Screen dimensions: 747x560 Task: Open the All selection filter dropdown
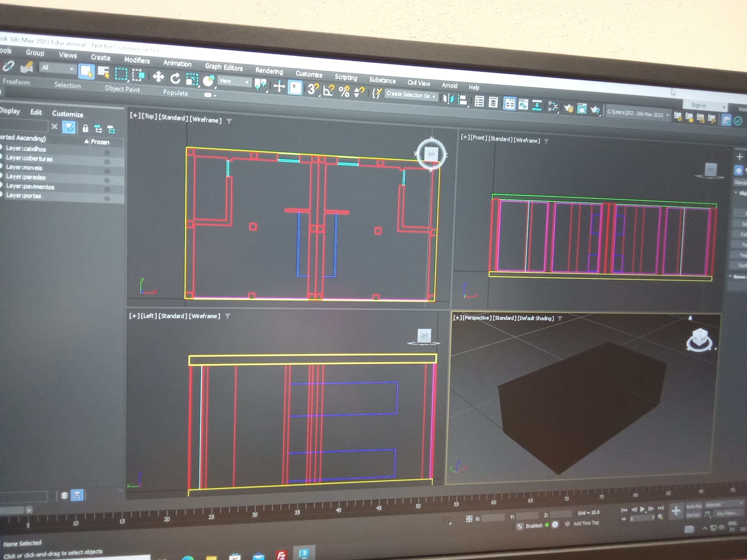[57, 68]
